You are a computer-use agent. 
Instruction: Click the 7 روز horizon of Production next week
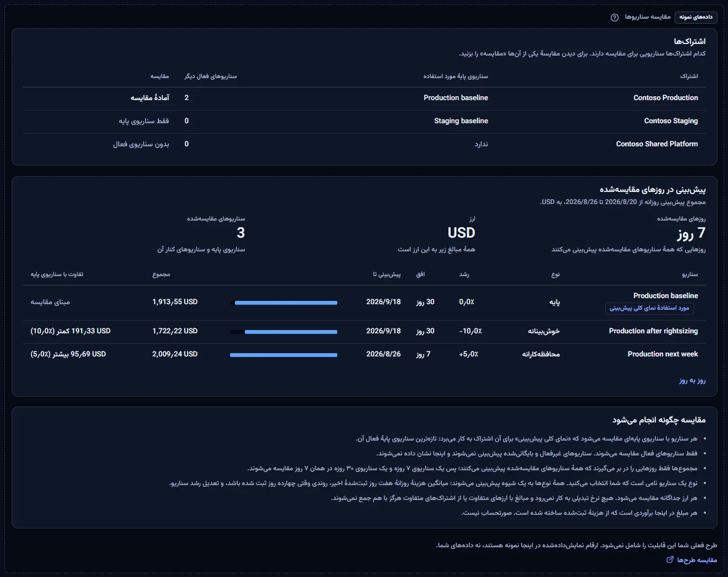tap(423, 354)
